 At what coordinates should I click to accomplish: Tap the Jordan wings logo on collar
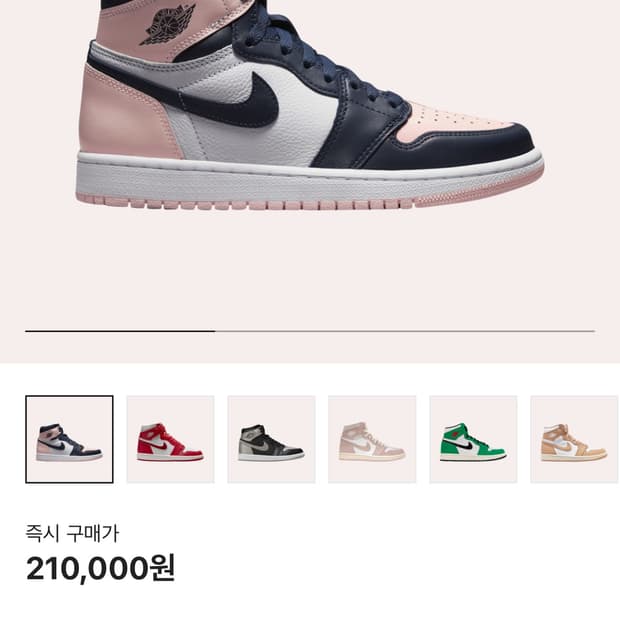pos(168,25)
